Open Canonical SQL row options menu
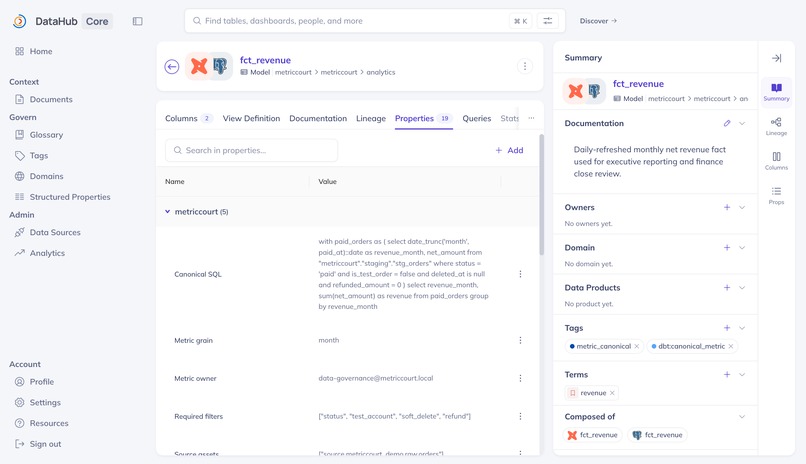The image size is (806, 464). click(520, 274)
